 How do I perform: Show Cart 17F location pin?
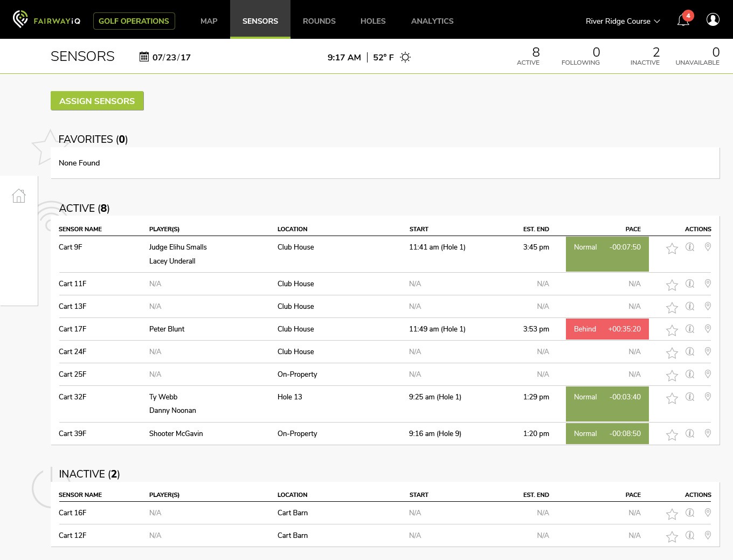tap(708, 329)
